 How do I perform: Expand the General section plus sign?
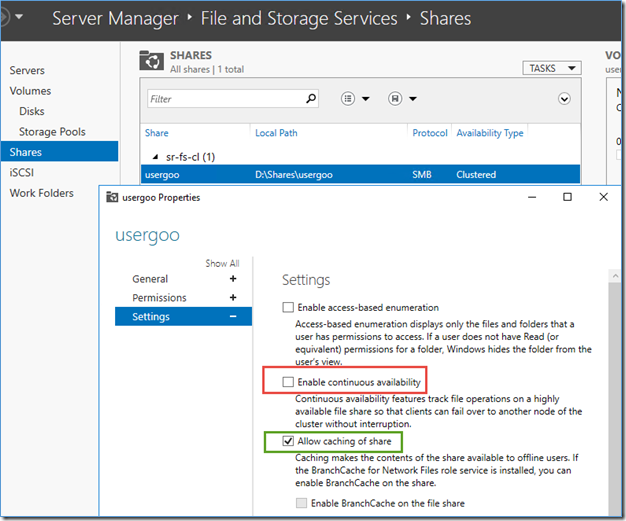tap(233, 279)
